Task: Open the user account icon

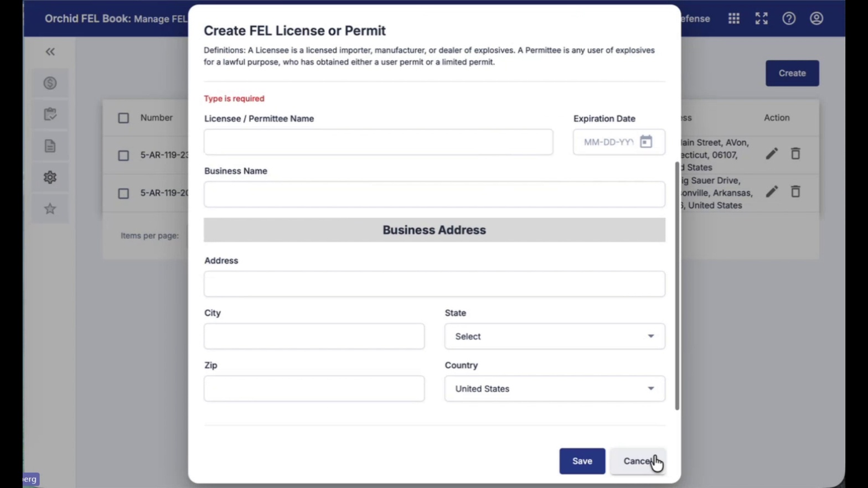Action: point(817,18)
